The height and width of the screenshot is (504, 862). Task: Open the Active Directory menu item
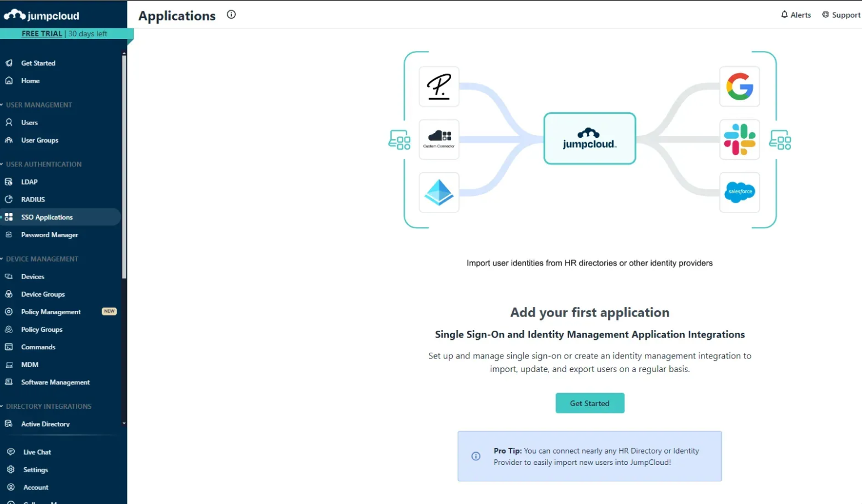click(45, 424)
